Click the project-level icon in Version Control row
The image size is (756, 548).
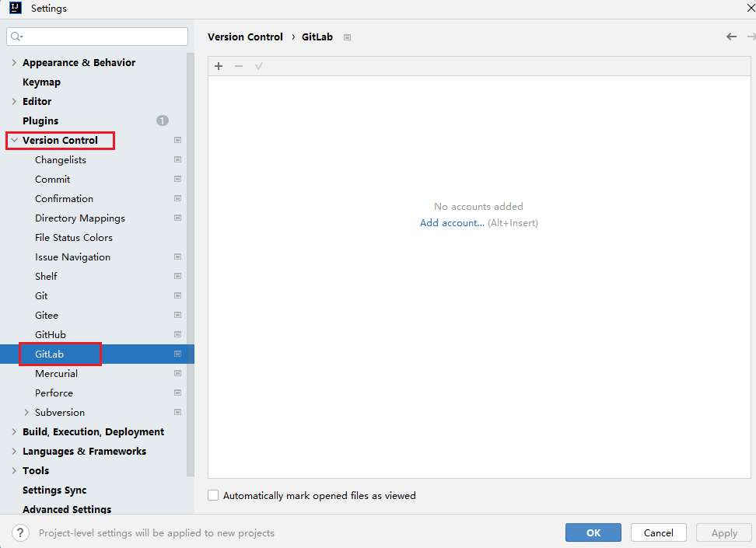coord(177,140)
